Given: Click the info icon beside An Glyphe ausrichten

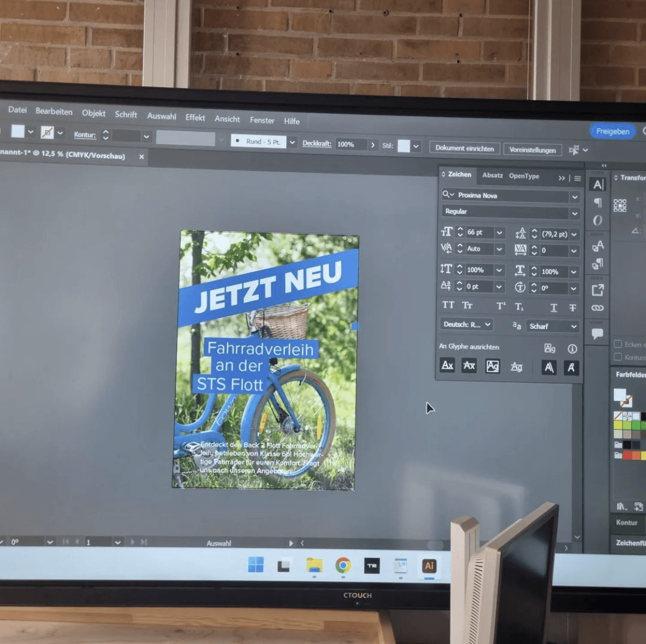Looking at the screenshot, I should click(x=572, y=349).
